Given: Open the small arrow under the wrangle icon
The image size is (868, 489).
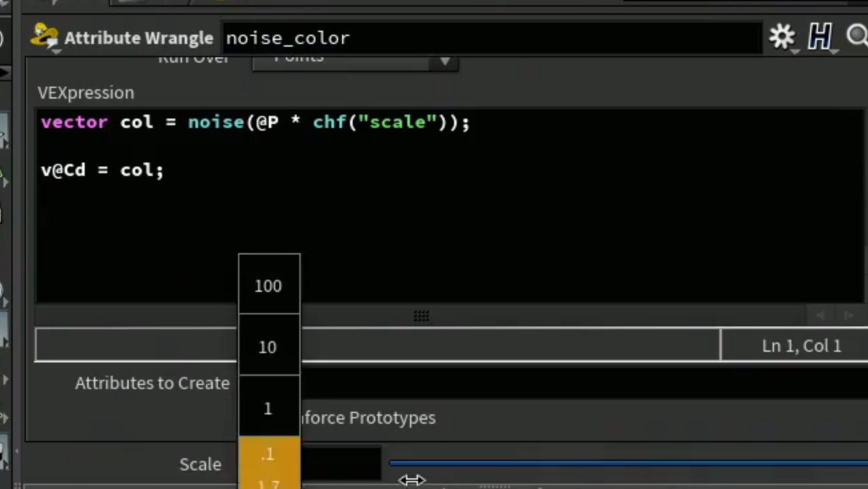Looking at the screenshot, I should tap(56, 51).
